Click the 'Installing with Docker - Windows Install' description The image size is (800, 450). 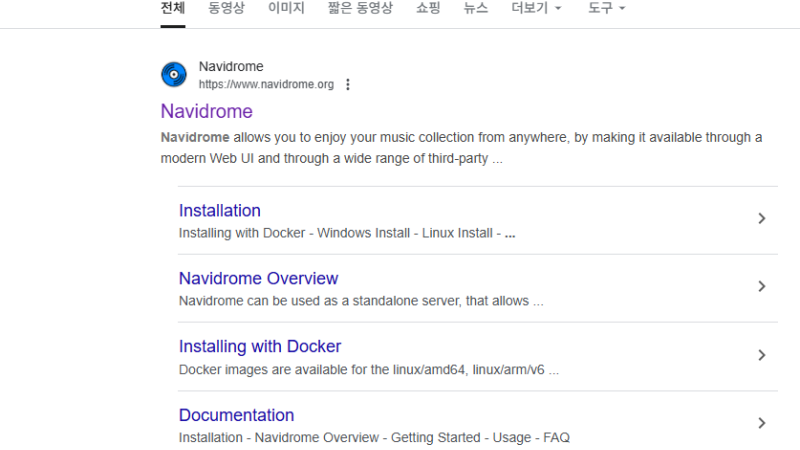[347, 233]
